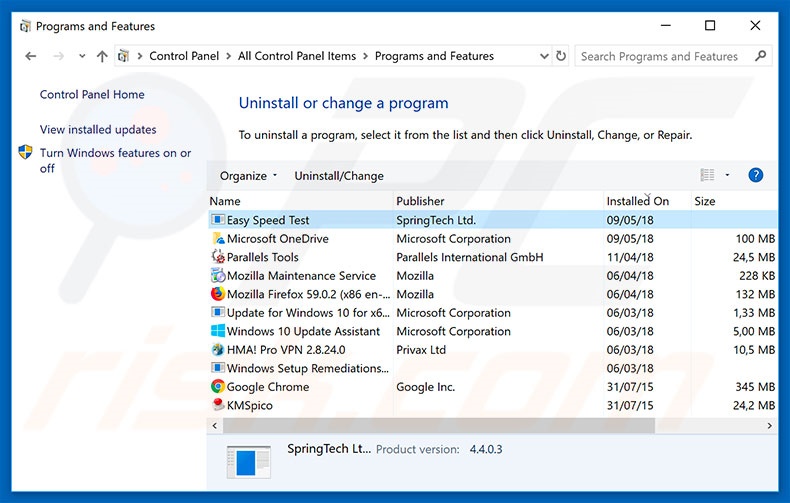790x503 pixels.
Task: Select HMA! Pro VPN 2.8.24.0 entry
Action: 286,350
